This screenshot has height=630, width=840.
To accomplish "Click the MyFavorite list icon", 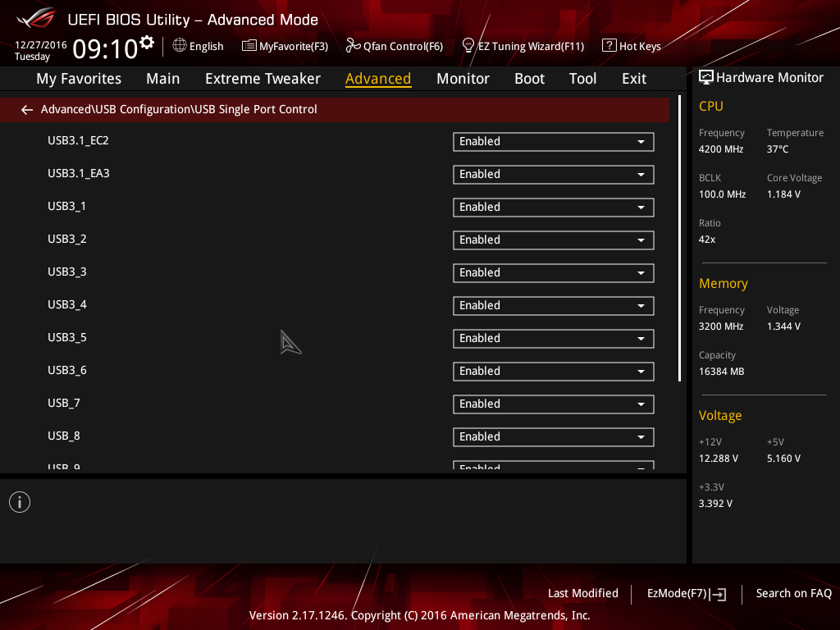I will (x=249, y=46).
